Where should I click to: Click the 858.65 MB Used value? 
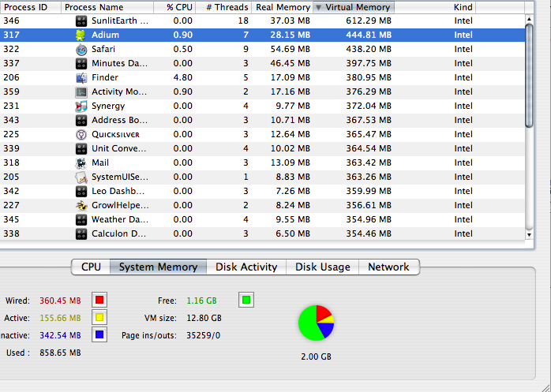coord(60,353)
